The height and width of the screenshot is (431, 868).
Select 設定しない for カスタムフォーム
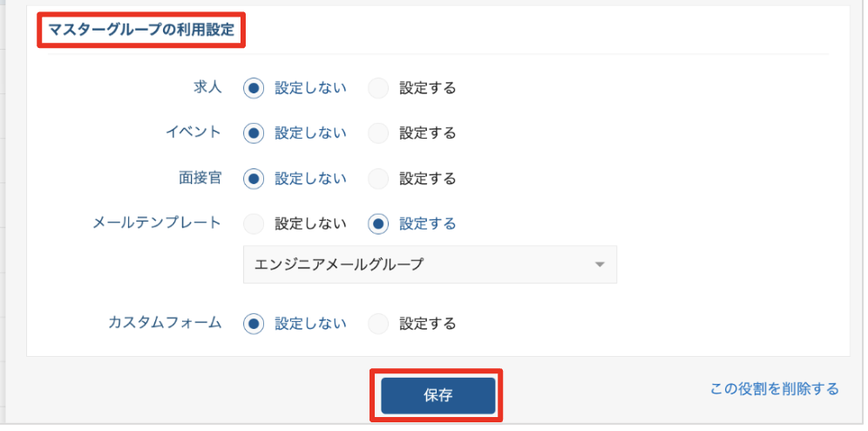[x=254, y=323]
